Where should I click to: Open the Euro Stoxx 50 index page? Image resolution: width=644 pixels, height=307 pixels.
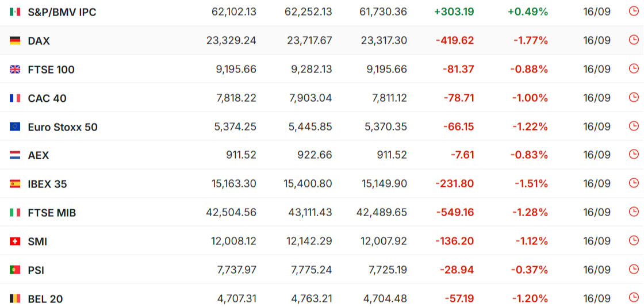pyautogui.click(x=63, y=127)
